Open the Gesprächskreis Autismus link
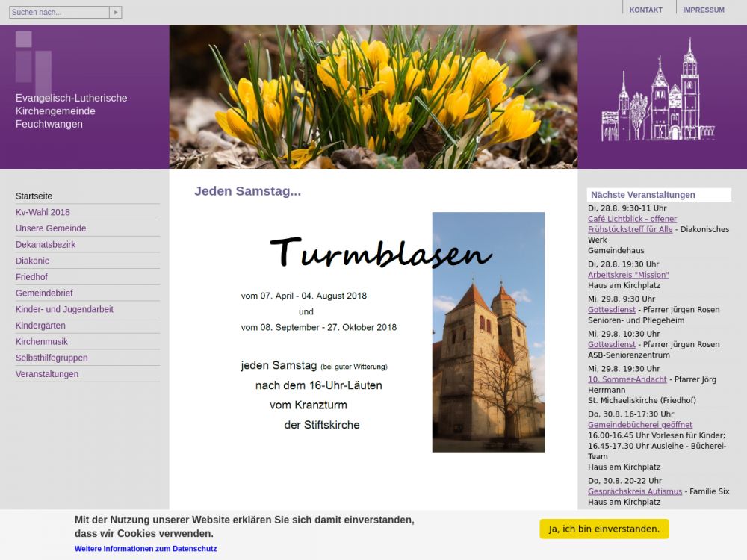The width and height of the screenshot is (747, 560). coord(634,491)
